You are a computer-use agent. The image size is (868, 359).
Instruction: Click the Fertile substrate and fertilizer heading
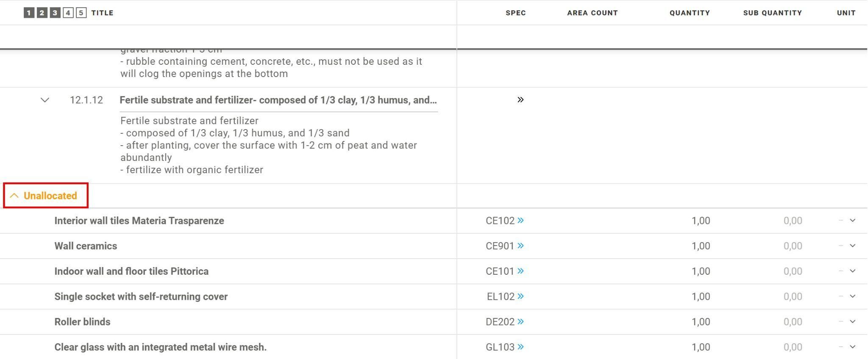click(278, 100)
